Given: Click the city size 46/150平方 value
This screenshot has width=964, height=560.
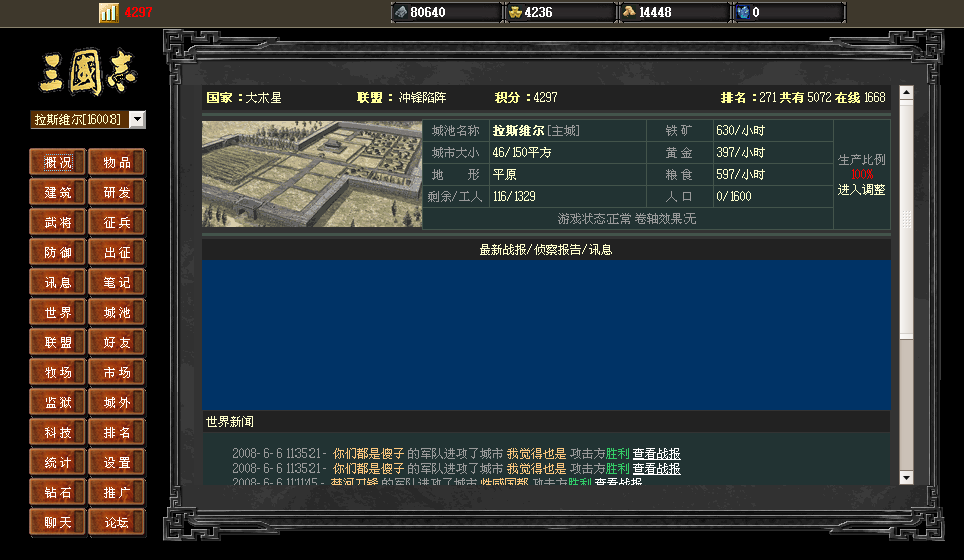Looking at the screenshot, I should 521,152.
